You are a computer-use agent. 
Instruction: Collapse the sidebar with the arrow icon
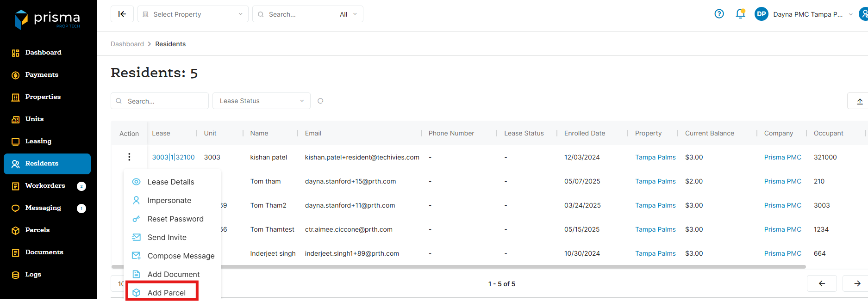(x=122, y=14)
